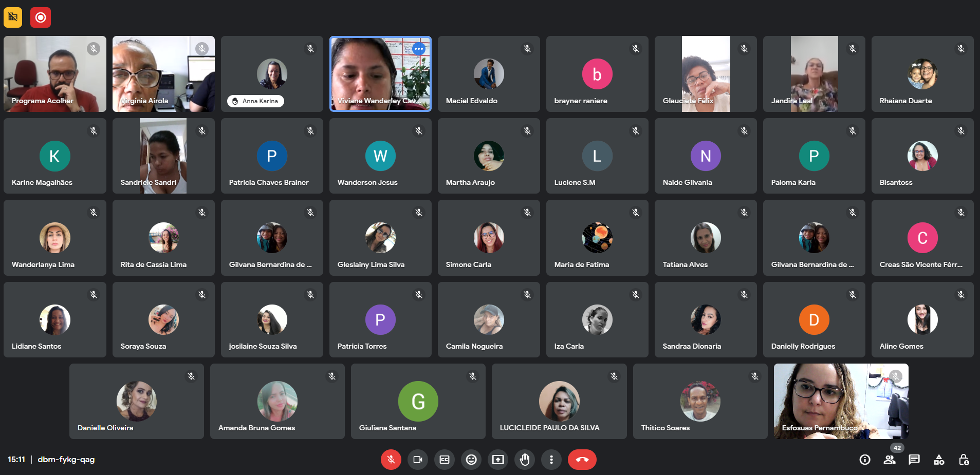Screen dimensions: 980x475
Task: Open the activities panel
Action: point(939,460)
